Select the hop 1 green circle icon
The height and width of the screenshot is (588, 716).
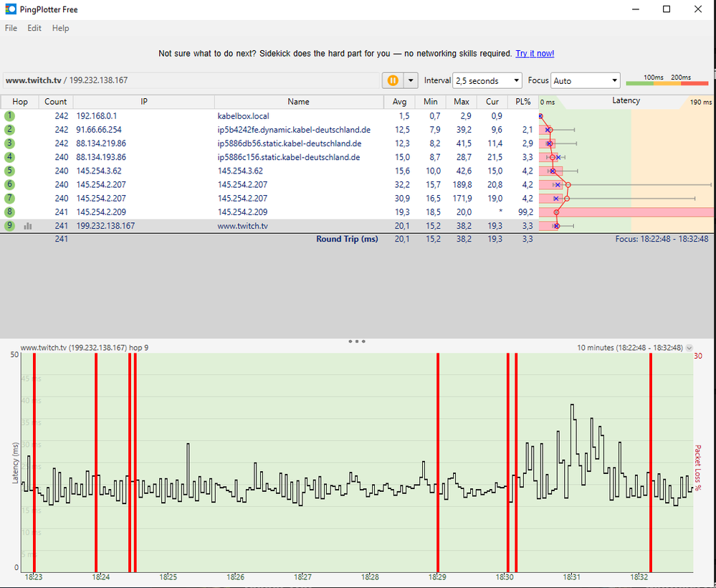click(9, 115)
